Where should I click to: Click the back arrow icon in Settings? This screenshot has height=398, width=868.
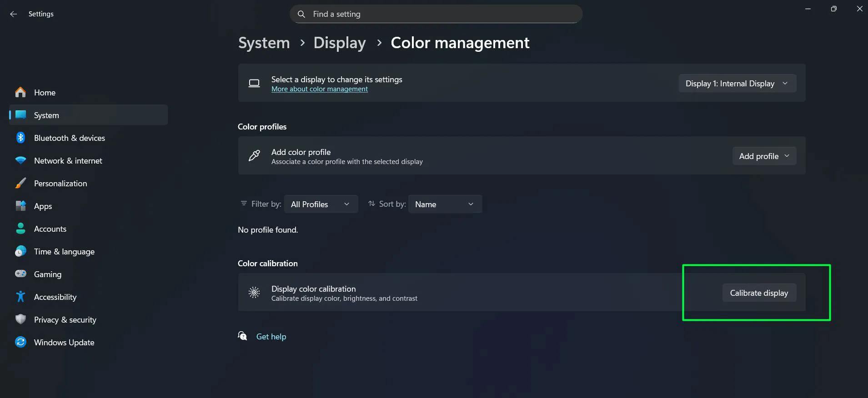pyautogui.click(x=14, y=14)
